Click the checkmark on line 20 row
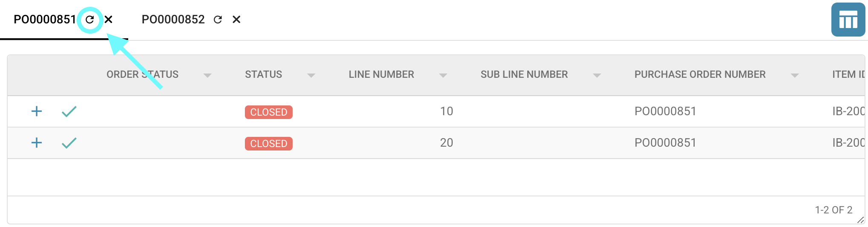Screen dimensions: 868x227 point(69,143)
